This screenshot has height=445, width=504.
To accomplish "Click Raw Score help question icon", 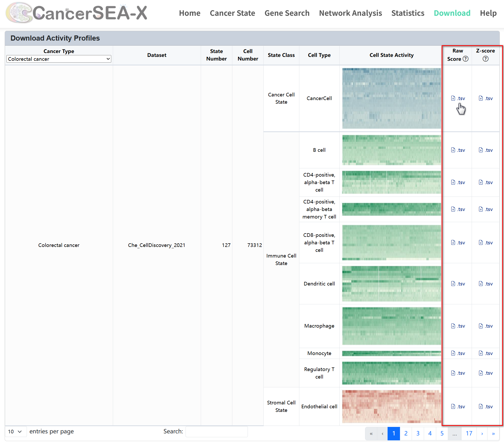I will pyautogui.click(x=465, y=59).
